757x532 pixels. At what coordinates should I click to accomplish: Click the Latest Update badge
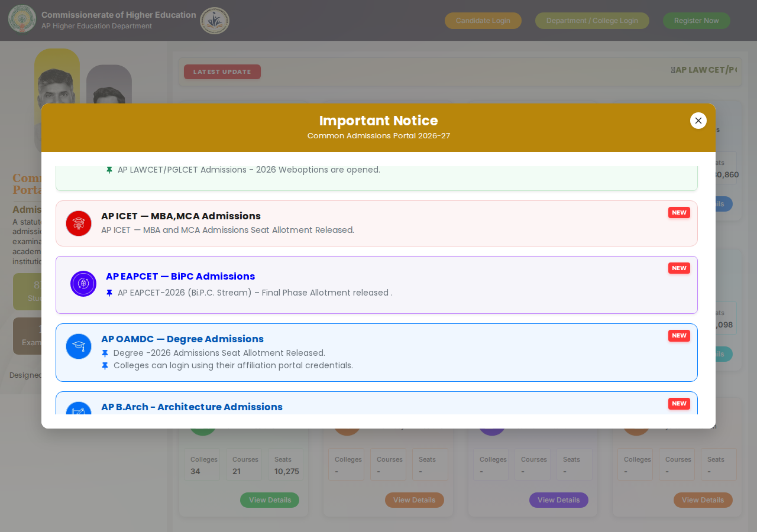tap(222, 72)
